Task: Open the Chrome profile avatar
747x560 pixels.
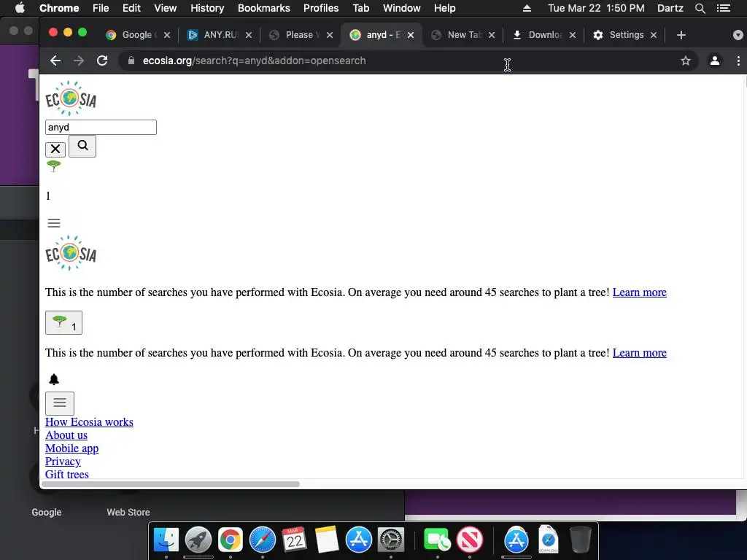Action: pos(715,61)
